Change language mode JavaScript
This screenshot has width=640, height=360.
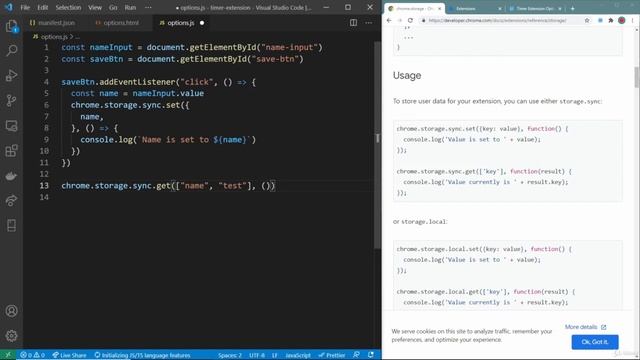(298, 355)
